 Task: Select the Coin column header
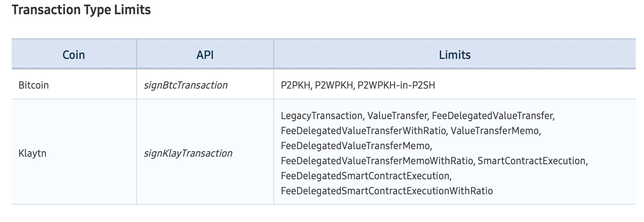click(x=74, y=55)
